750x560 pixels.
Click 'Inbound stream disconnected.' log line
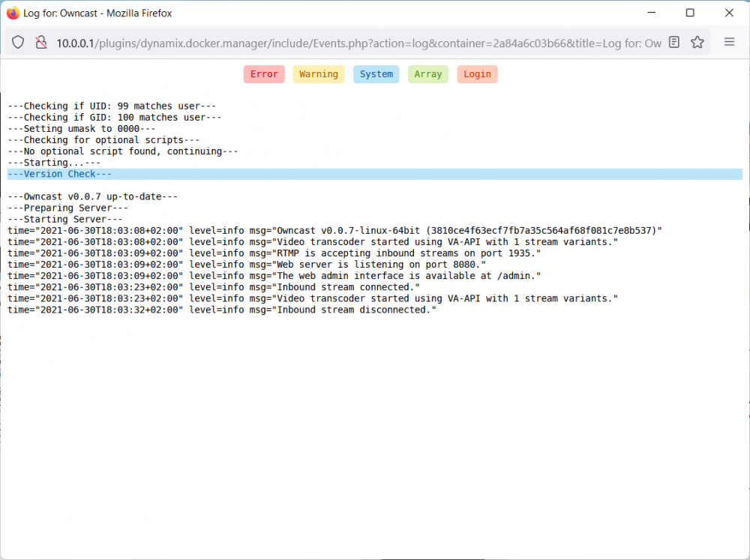(222, 310)
